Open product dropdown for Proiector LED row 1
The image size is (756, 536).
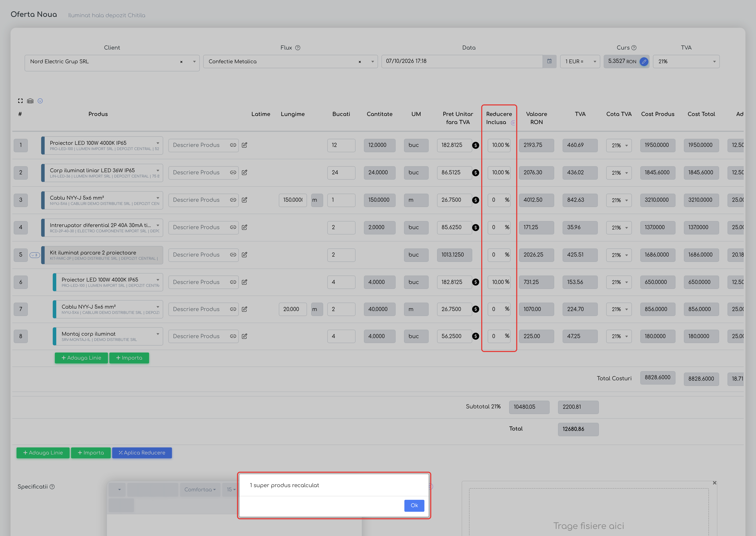158,143
